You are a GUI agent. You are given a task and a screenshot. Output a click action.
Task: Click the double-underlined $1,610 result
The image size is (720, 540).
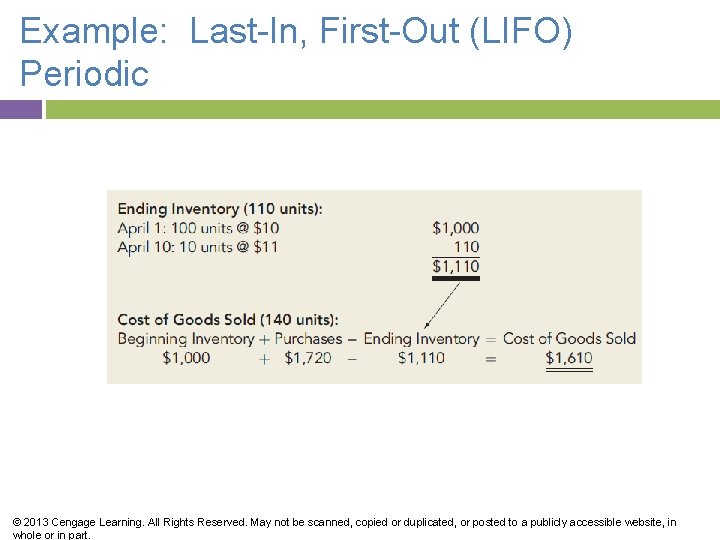(x=569, y=358)
